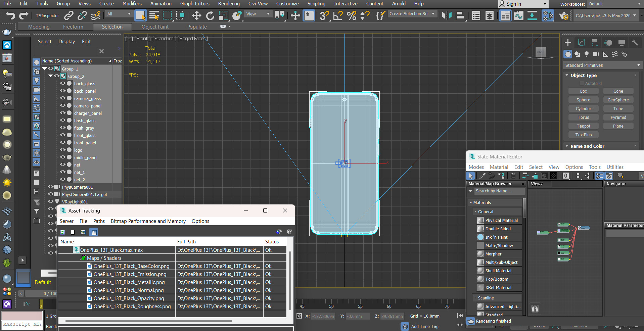Switch to the Object Paint ribbon tab
Viewport: 644px width, 331px height.
coord(155,27)
